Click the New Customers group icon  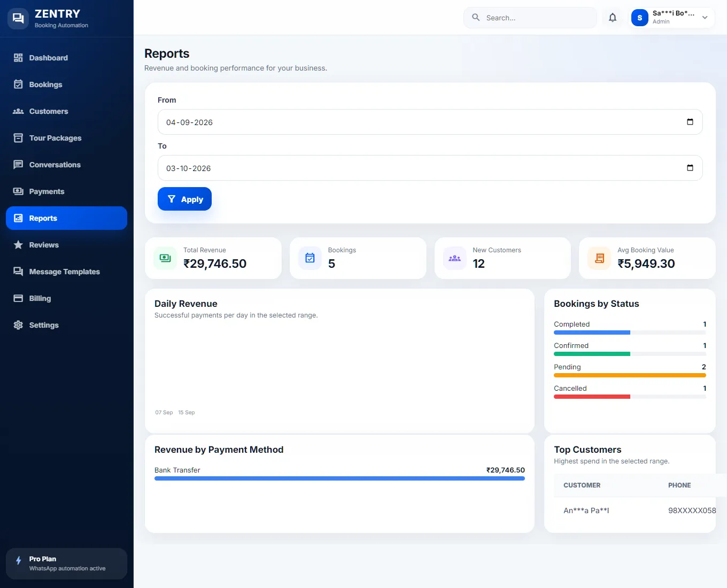pos(455,258)
